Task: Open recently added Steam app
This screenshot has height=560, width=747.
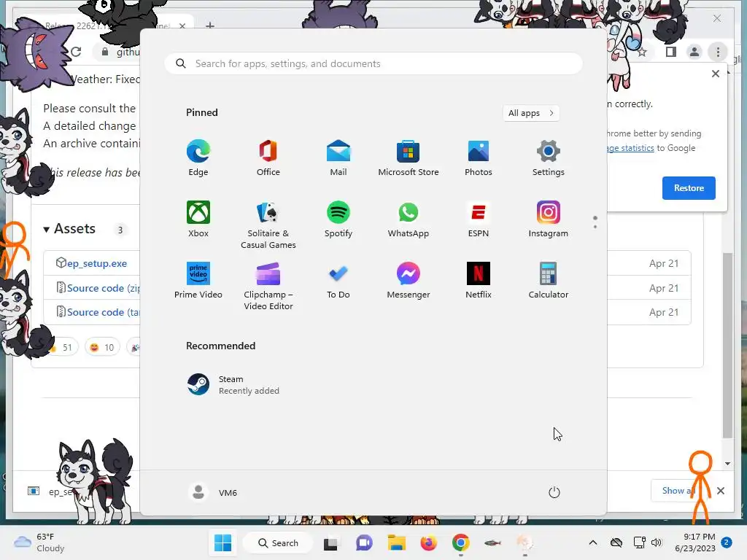Action: (233, 385)
